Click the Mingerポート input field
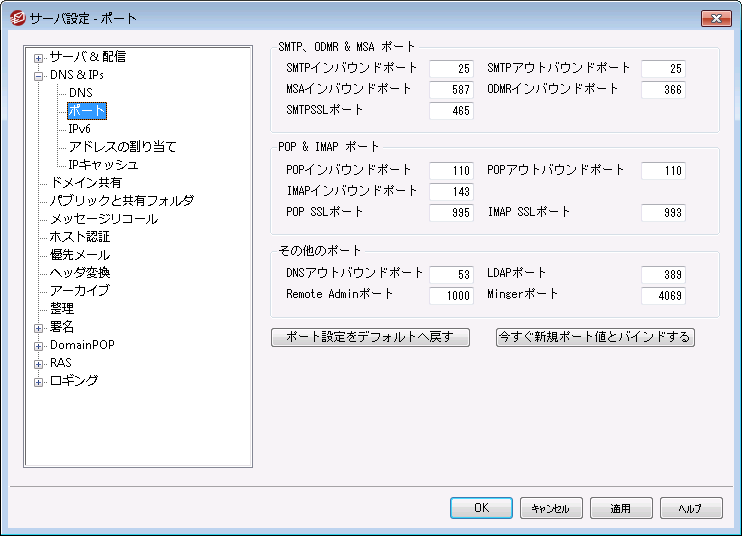Image resolution: width=742 pixels, height=536 pixels. tap(663, 295)
